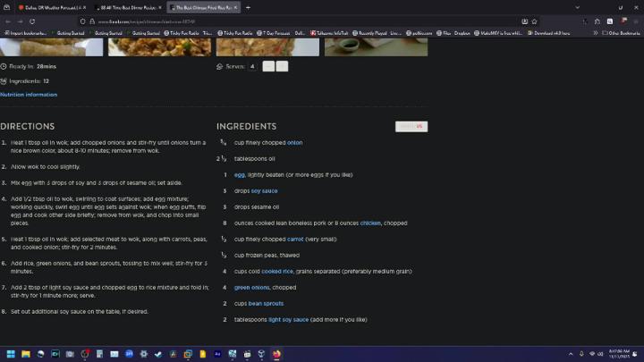Screen dimensions: 644x362
Task: Switch to the Best Dinner Recipes tab
Action: [x=128, y=7]
